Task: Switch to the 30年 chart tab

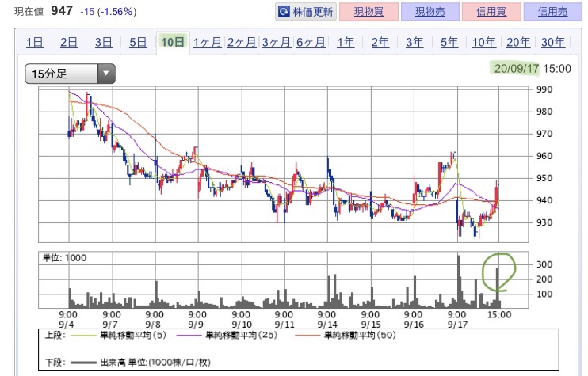Action: (553, 42)
